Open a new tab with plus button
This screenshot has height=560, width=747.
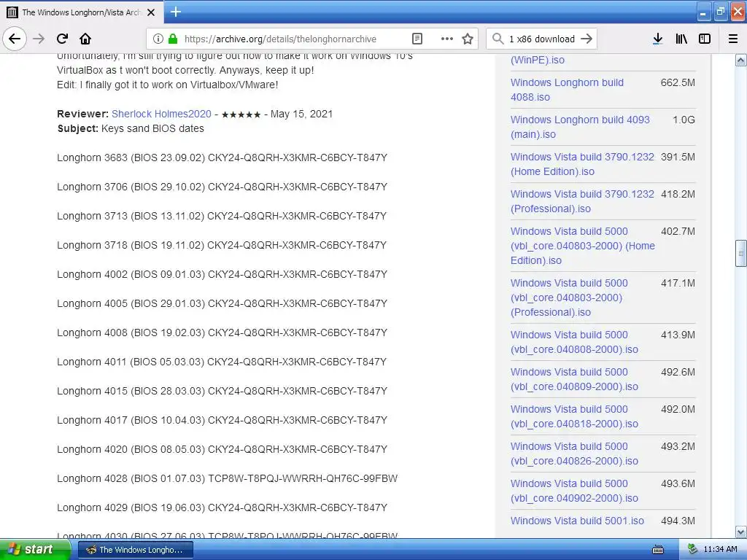tap(175, 12)
